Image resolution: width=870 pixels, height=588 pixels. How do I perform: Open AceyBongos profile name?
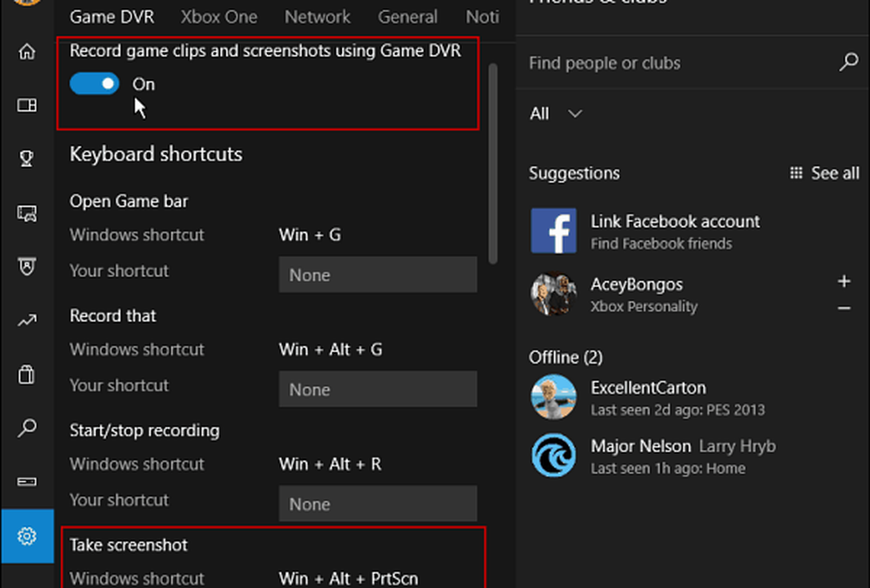[637, 284]
